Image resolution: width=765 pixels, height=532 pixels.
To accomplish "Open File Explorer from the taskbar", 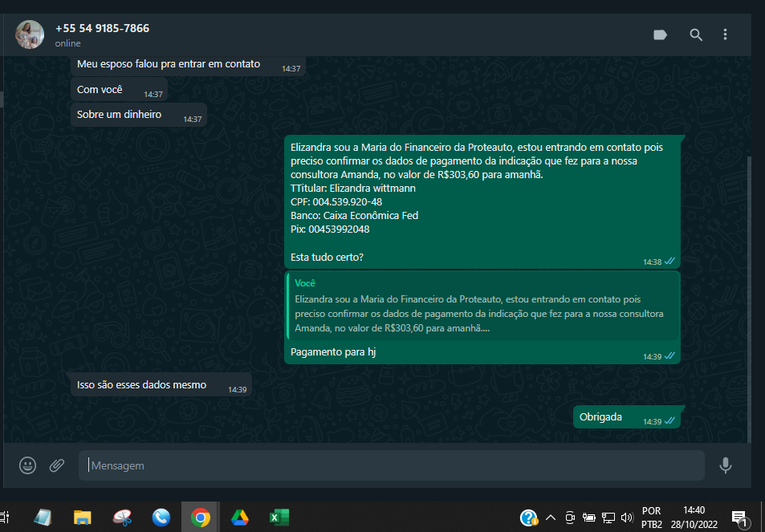I will [x=83, y=518].
